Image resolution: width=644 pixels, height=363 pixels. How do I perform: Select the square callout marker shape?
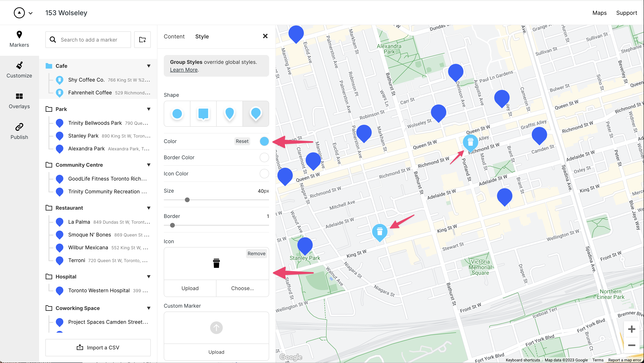[203, 114]
